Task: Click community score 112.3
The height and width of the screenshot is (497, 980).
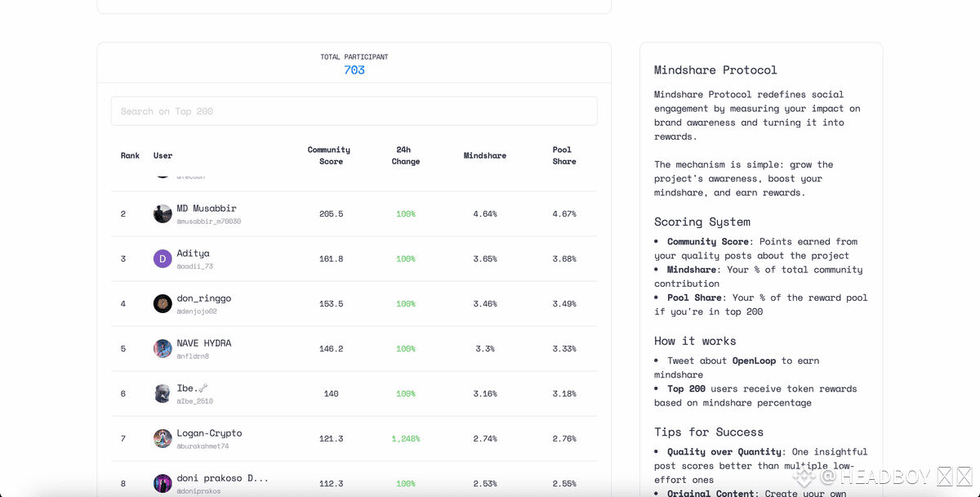Action: pos(331,484)
